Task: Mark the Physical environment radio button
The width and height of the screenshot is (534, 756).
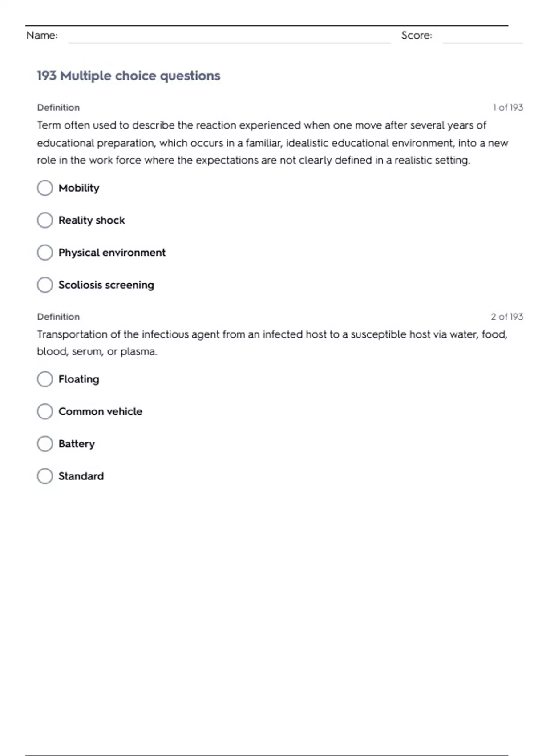Action: [45, 253]
